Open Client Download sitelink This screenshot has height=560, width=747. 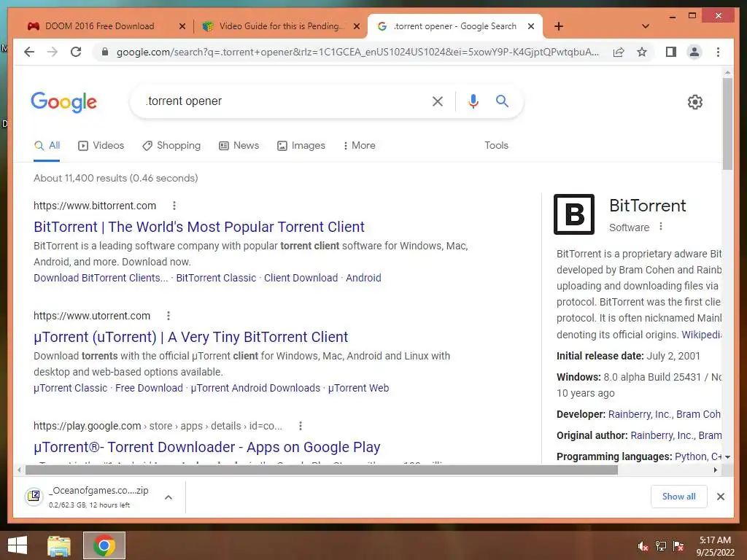point(301,278)
